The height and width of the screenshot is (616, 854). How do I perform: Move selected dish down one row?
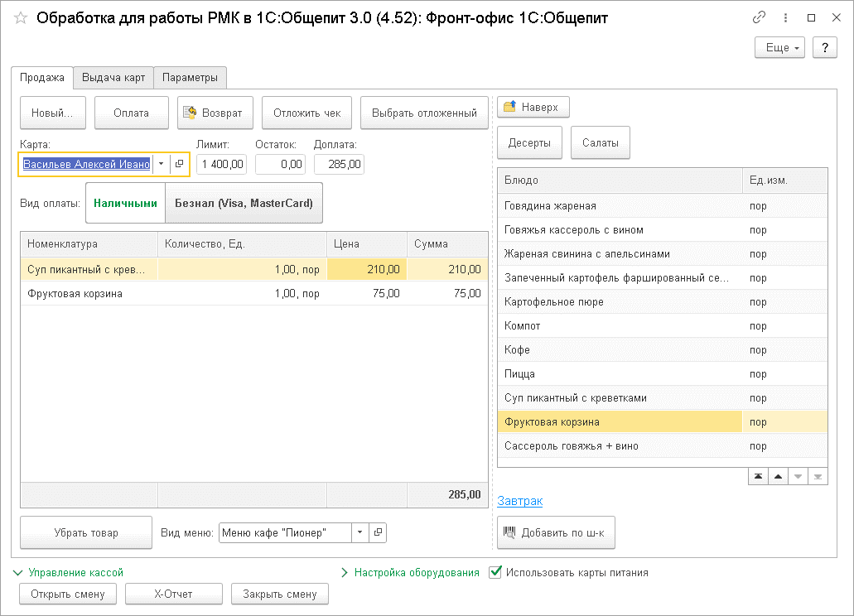pos(798,476)
